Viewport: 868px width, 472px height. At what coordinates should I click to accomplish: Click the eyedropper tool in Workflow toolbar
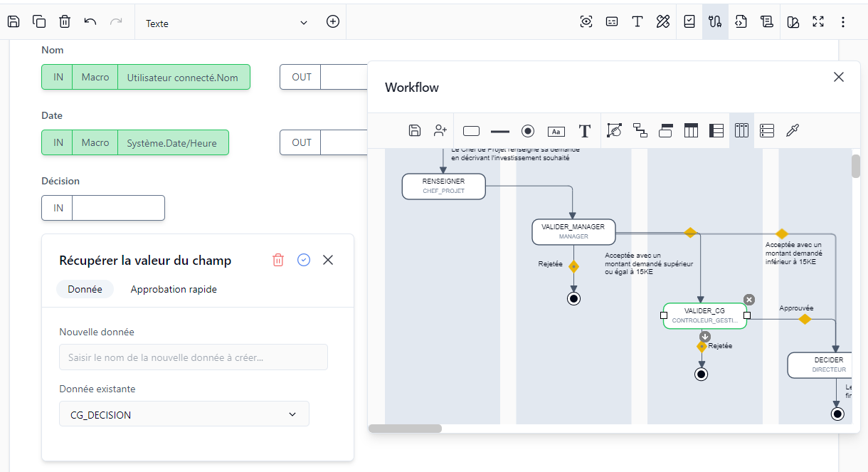pos(793,131)
